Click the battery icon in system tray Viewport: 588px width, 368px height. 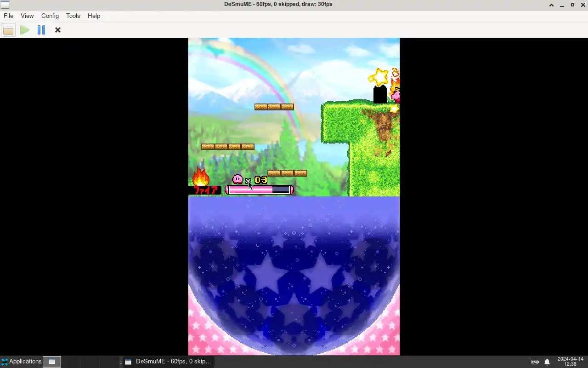coord(535,362)
